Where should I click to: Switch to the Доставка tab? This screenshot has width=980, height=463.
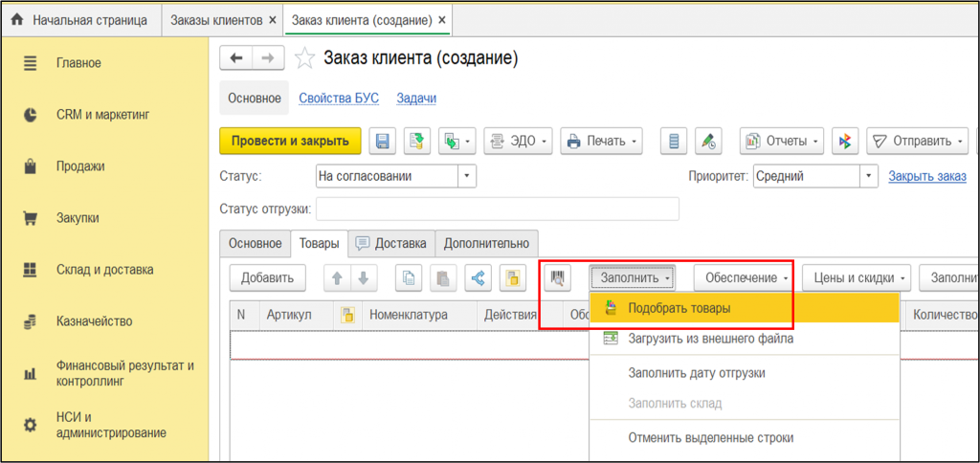click(391, 243)
